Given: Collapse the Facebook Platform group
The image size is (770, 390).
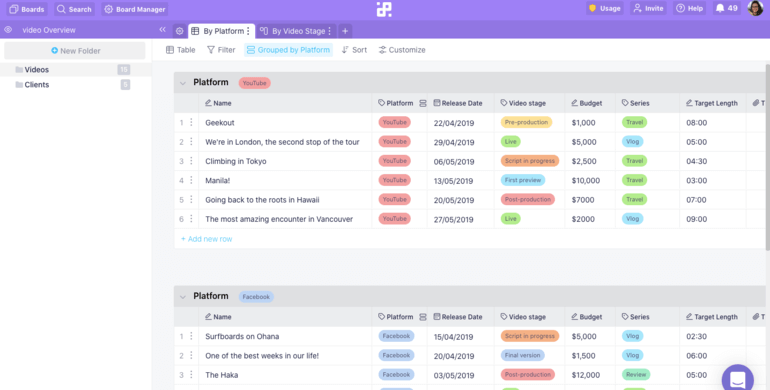Looking at the screenshot, I should (183, 297).
